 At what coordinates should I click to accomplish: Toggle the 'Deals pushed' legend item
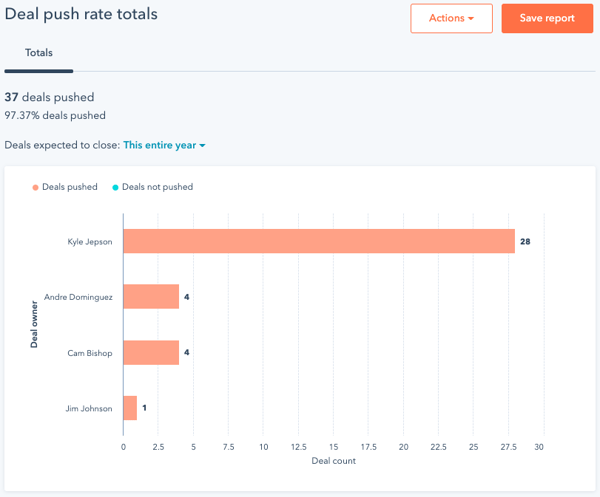click(x=69, y=187)
